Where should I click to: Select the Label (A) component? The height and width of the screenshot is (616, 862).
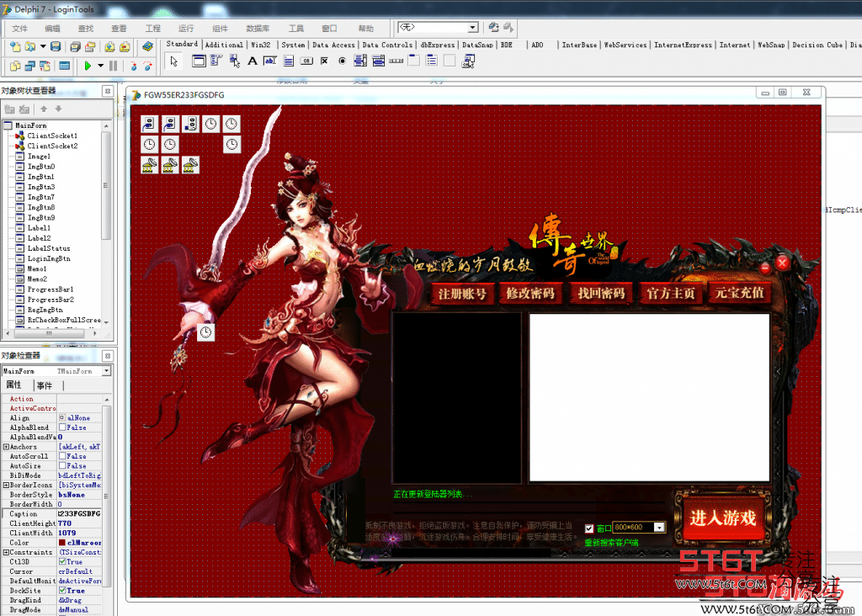253,61
